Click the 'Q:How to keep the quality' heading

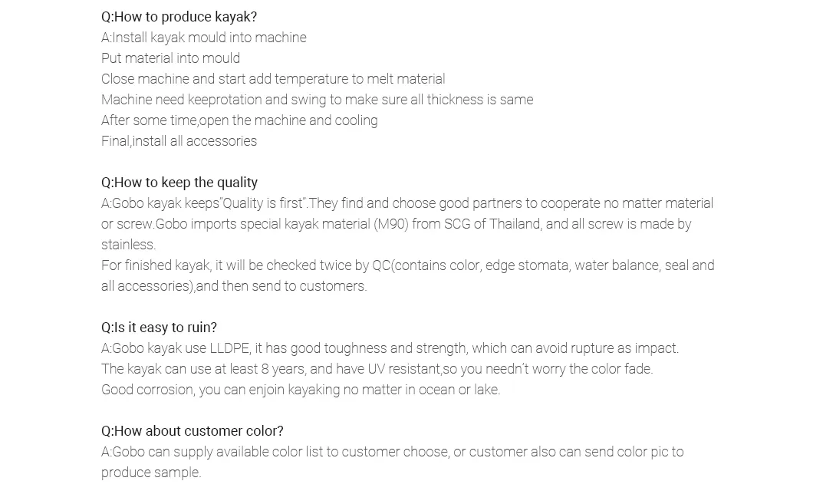coord(179,183)
